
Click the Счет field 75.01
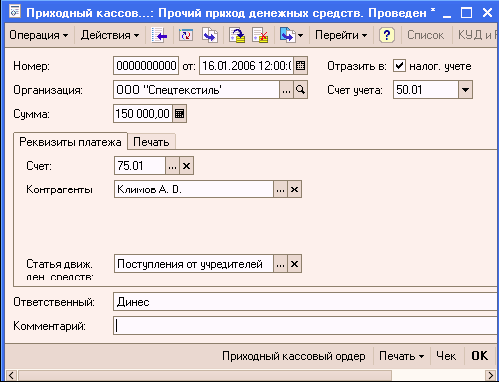tap(140, 166)
